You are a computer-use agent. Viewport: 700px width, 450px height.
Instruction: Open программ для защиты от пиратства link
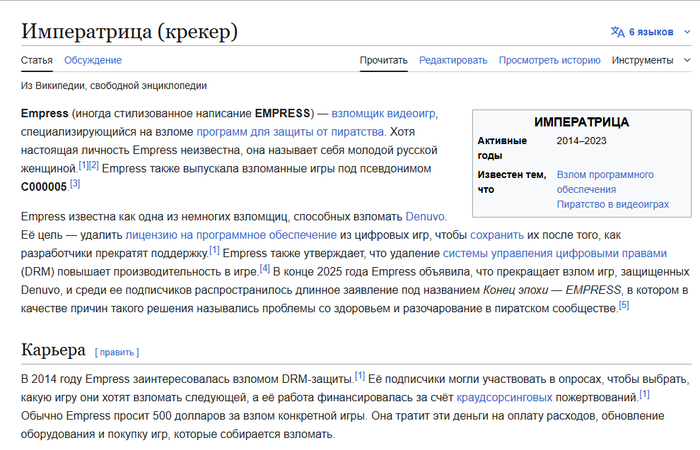[291, 131]
